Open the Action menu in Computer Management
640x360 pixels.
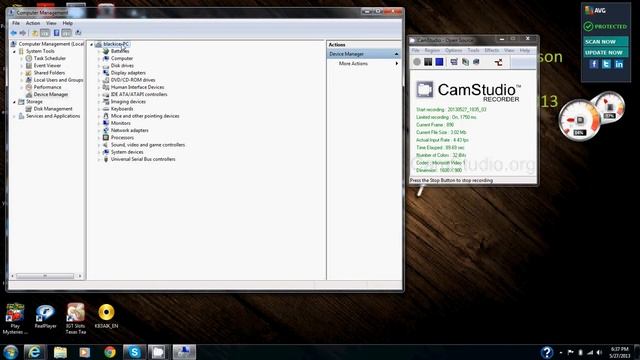[33, 23]
